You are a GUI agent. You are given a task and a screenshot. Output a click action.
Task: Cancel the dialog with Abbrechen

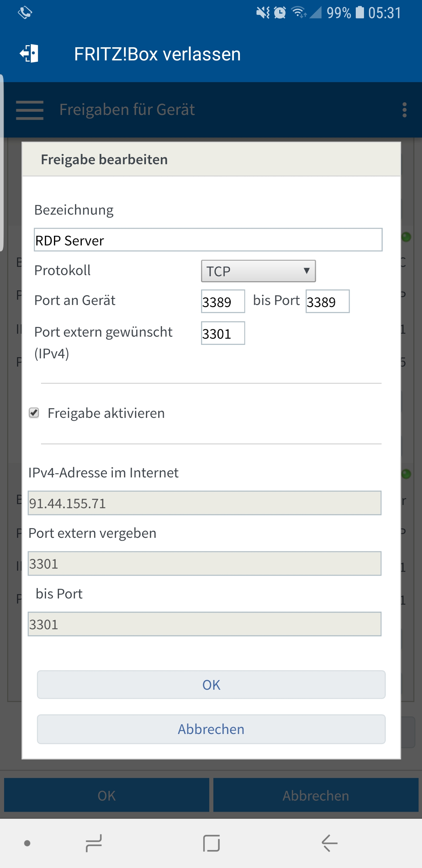tap(211, 729)
